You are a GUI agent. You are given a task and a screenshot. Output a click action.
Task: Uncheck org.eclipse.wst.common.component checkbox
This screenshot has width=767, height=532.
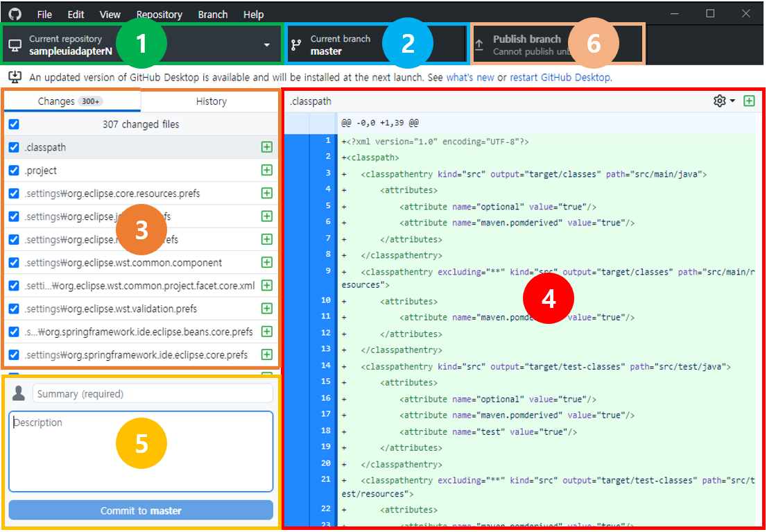[14, 262]
